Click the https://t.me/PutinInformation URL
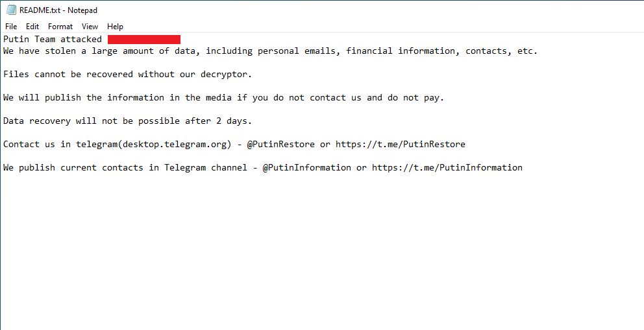 pos(447,168)
